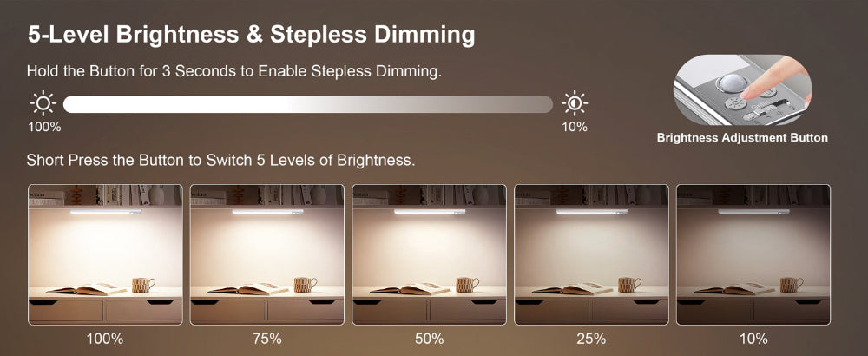Click the 10% caption below the last thumbnail

(x=753, y=338)
